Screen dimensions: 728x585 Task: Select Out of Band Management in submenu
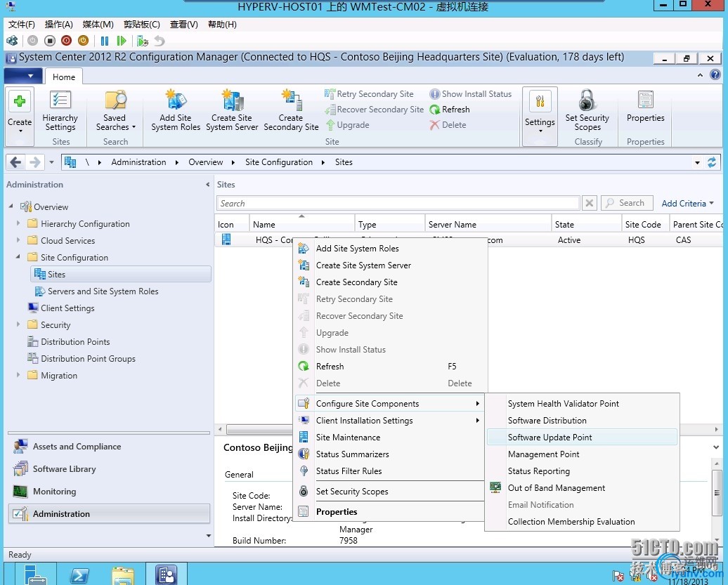[x=583, y=488]
